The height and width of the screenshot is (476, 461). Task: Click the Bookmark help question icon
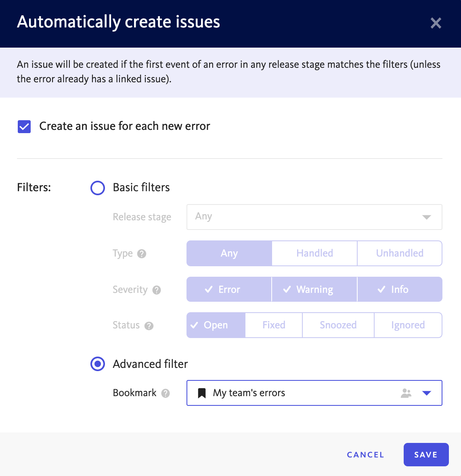coord(165,393)
